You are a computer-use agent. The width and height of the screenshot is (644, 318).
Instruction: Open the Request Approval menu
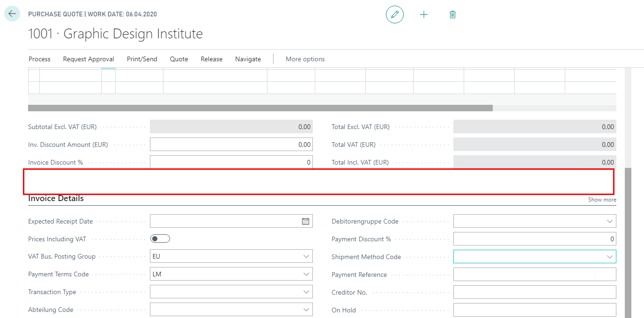tap(89, 59)
